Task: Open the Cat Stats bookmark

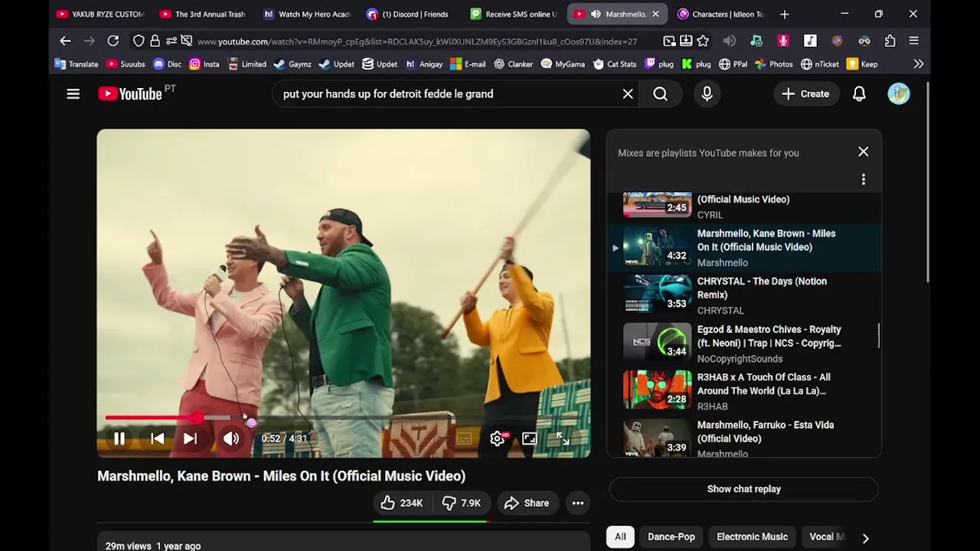Action: point(615,64)
